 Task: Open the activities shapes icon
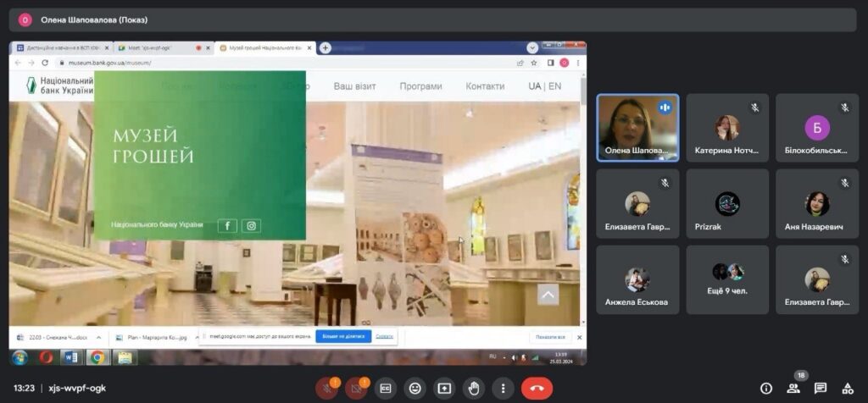[x=848, y=388]
